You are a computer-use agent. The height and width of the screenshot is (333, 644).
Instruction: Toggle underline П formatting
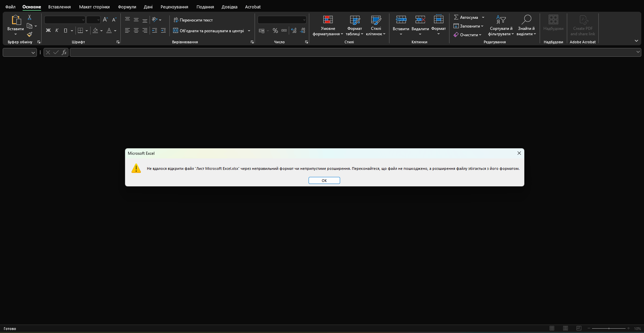tap(65, 31)
